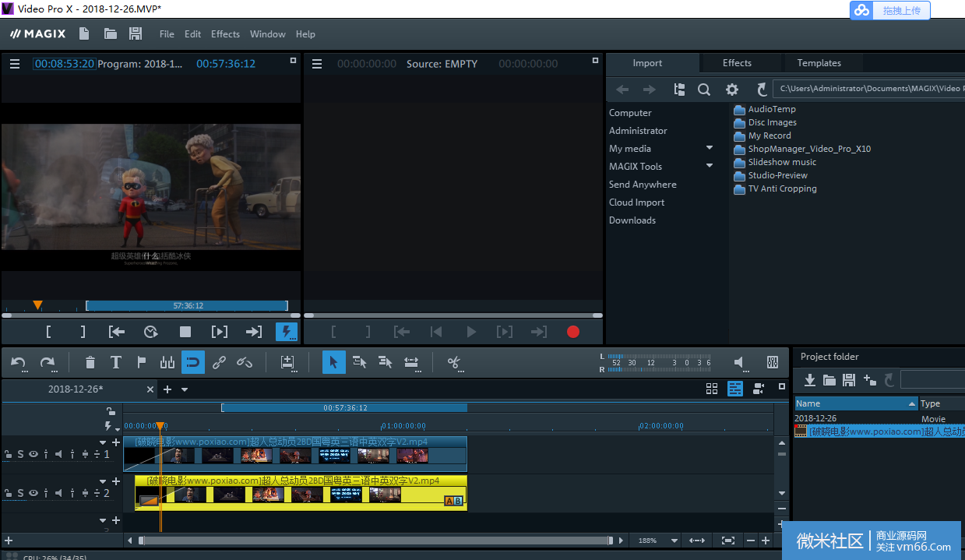Image resolution: width=965 pixels, height=560 pixels.
Task: Toggle lock on track 1
Action: point(9,454)
